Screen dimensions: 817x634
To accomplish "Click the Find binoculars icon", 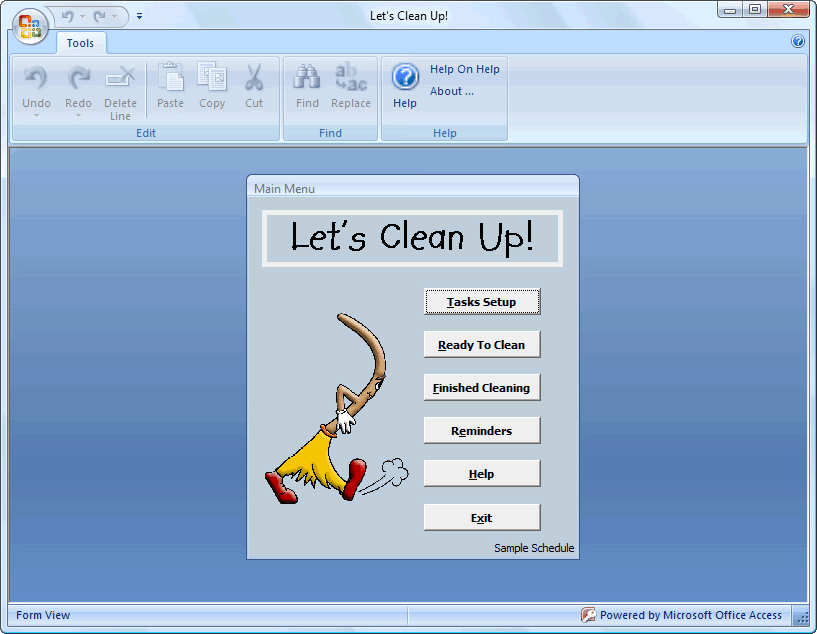I will pos(307,77).
